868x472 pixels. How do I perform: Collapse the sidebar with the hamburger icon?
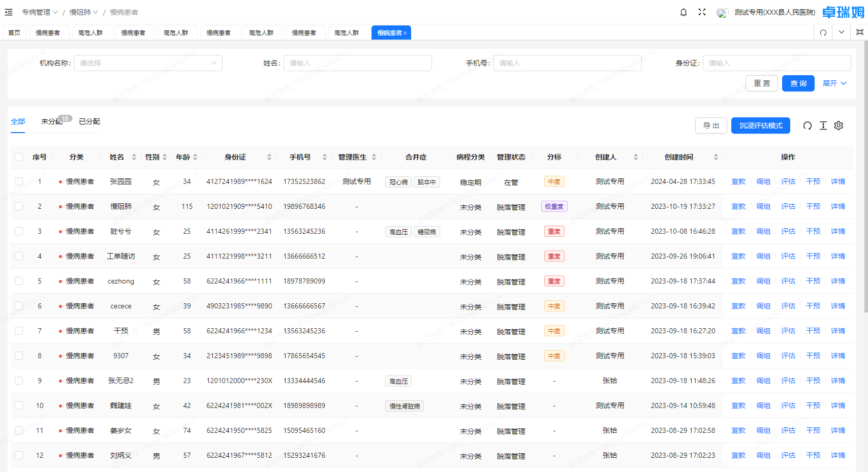pyautogui.click(x=8, y=12)
